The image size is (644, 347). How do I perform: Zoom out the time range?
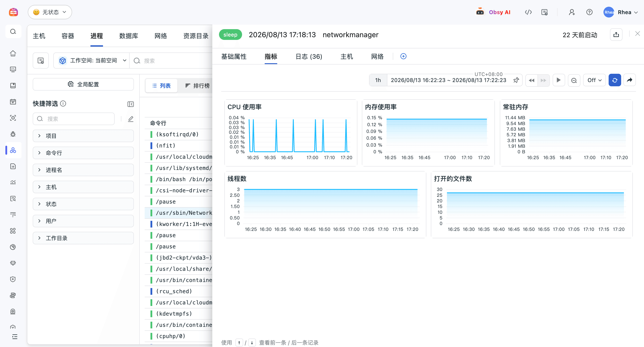click(x=574, y=80)
